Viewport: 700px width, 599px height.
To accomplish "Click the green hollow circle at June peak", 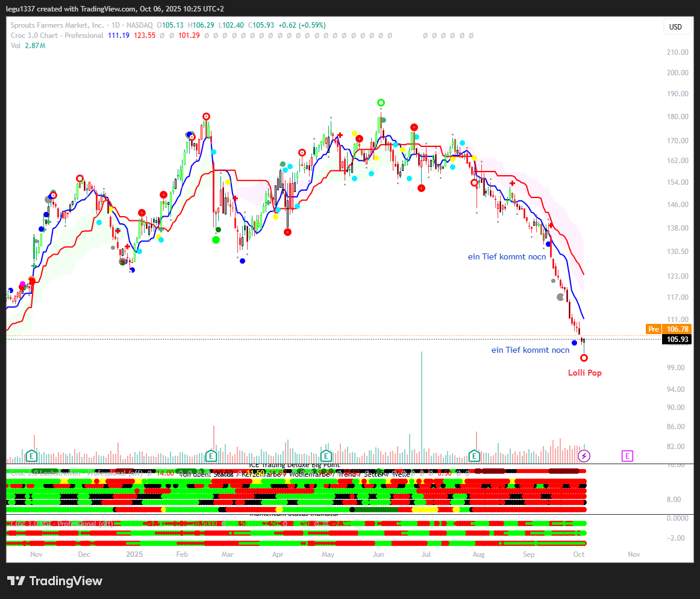I will click(x=381, y=103).
